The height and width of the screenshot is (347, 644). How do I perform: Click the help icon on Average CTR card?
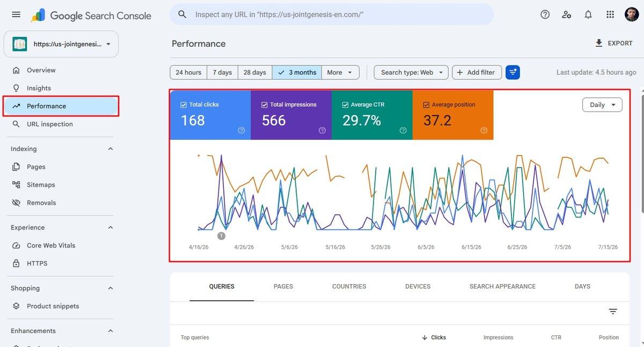403,130
